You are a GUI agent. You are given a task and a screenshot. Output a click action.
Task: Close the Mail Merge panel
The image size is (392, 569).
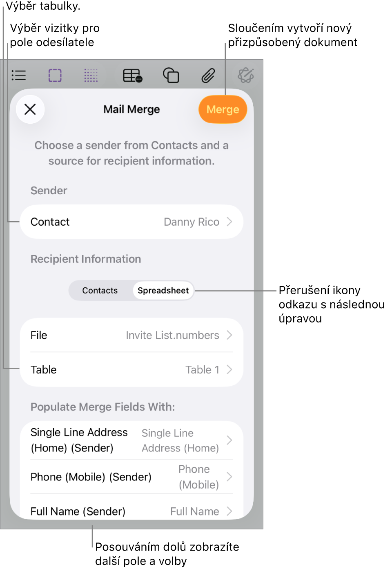[x=30, y=109]
